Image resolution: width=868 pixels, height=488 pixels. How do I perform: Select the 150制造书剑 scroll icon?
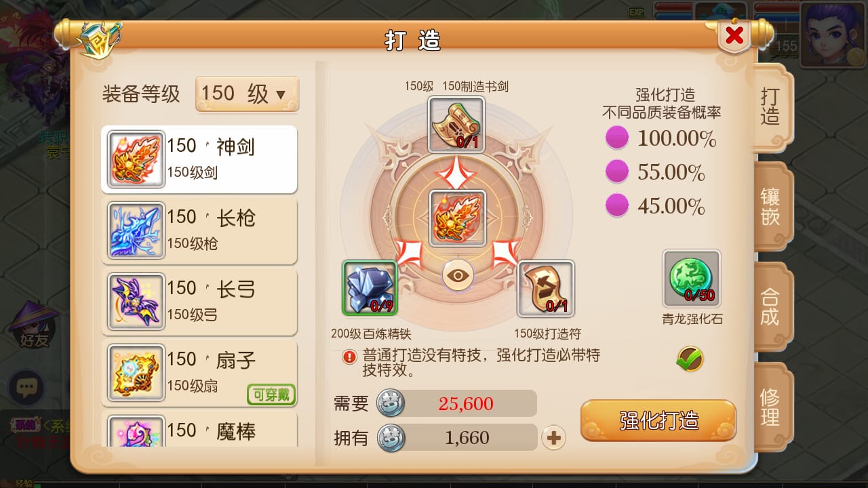click(x=456, y=124)
